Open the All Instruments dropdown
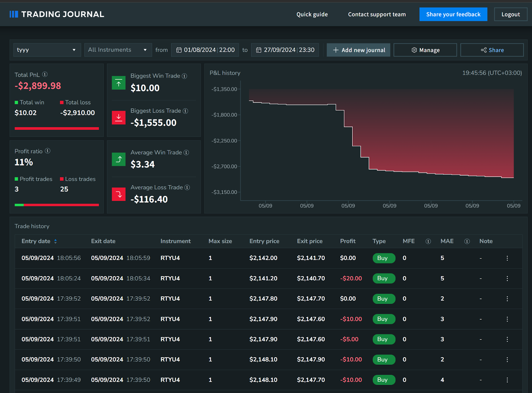This screenshot has width=532, height=393. pyautogui.click(x=118, y=50)
